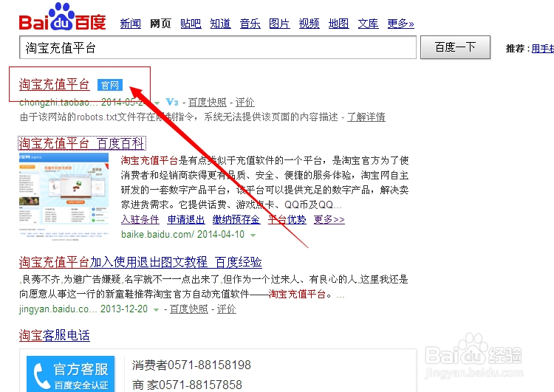Open the 地图 tab
Image resolution: width=554 pixels, height=392 pixels.
click(x=338, y=24)
